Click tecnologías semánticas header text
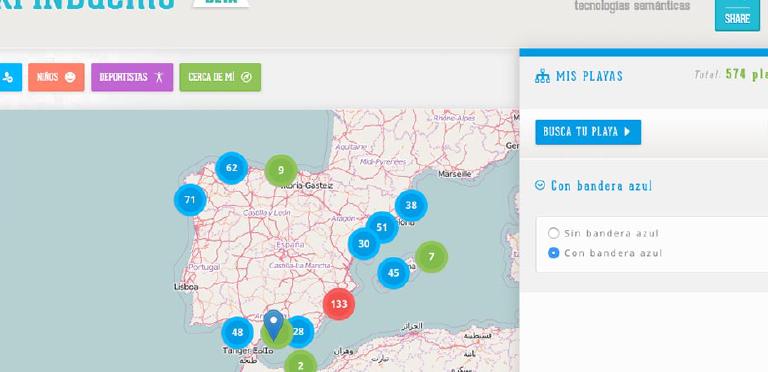This screenshot has height=372, width=768. [x=632, y=6]
